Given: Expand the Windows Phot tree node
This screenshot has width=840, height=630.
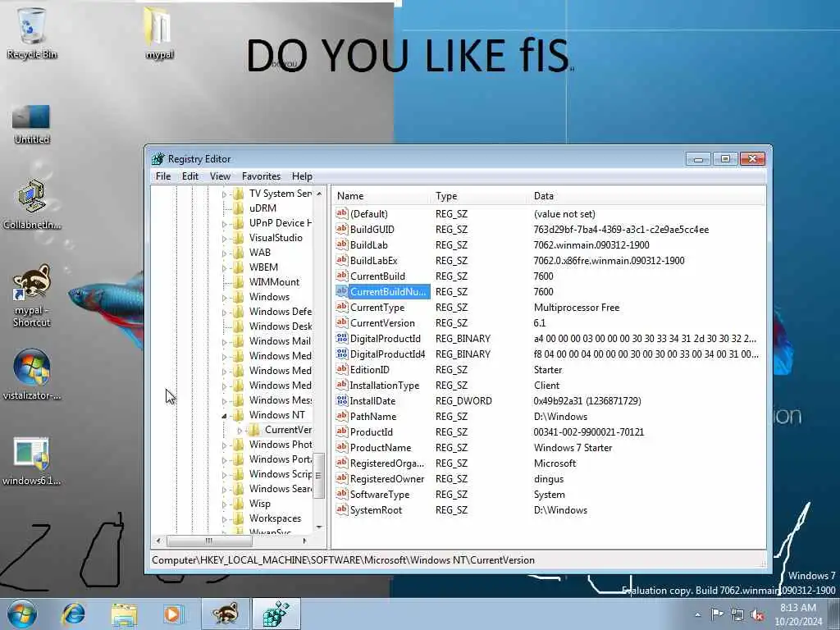Looking at the screenshot, I should click(225, 445).
